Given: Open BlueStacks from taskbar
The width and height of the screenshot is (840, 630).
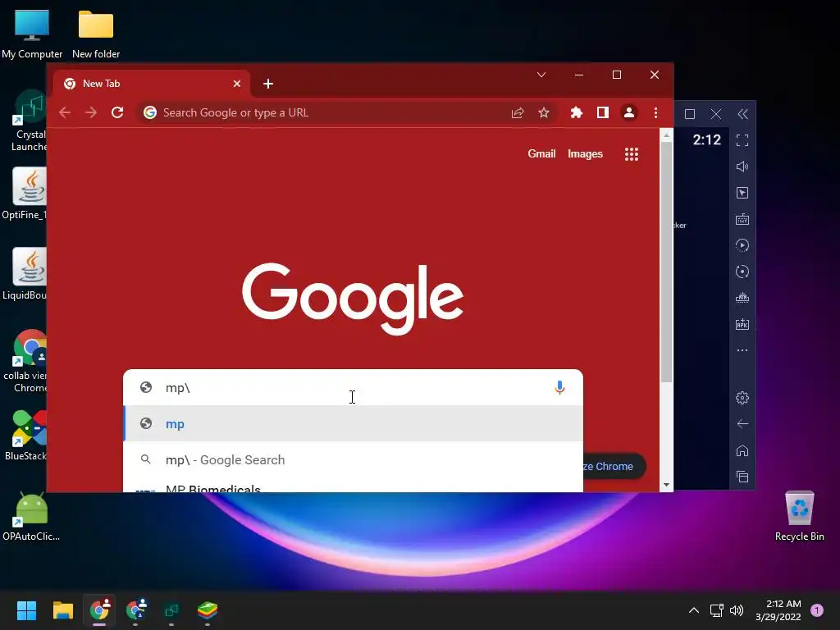Looking at the screenshot, I should click(208, 610).
